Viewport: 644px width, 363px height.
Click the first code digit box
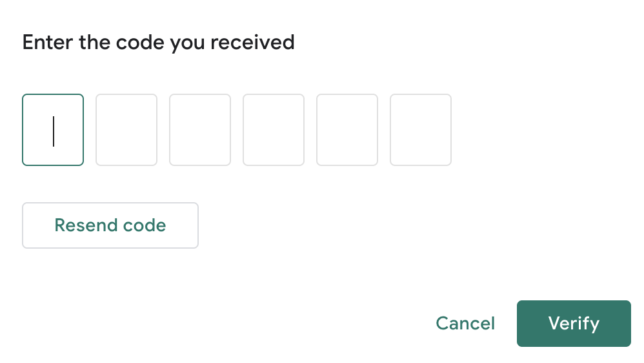point(53,130)
